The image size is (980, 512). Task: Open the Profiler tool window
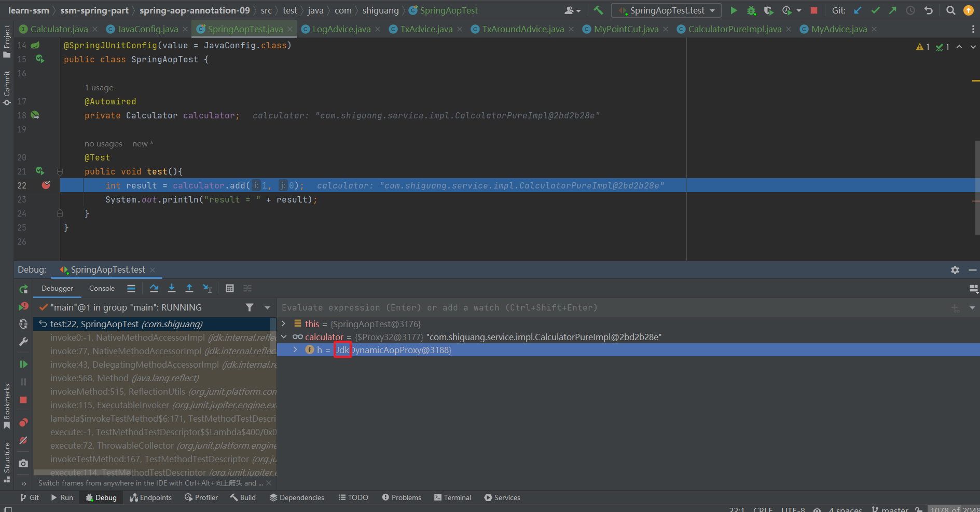(201, 497)
